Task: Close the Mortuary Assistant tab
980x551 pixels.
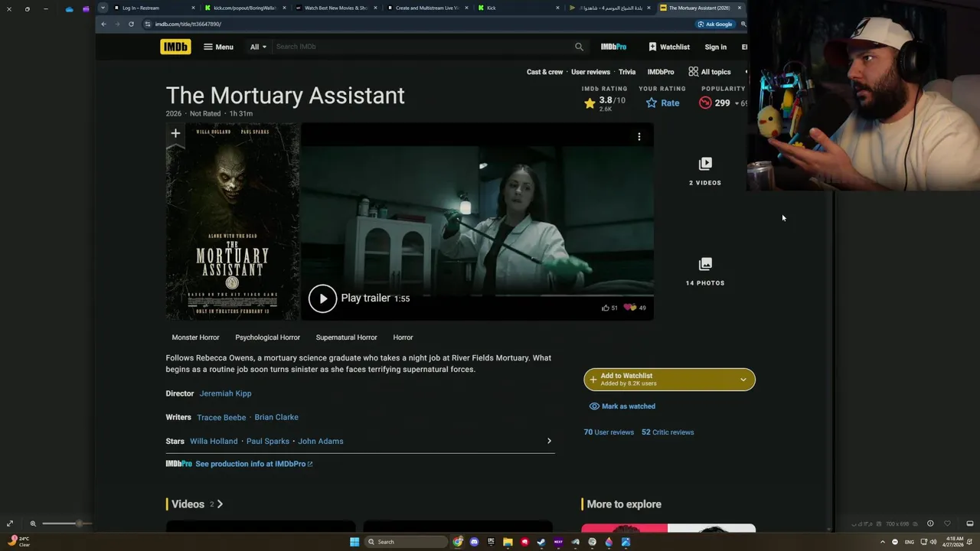Action: (739, 8)
